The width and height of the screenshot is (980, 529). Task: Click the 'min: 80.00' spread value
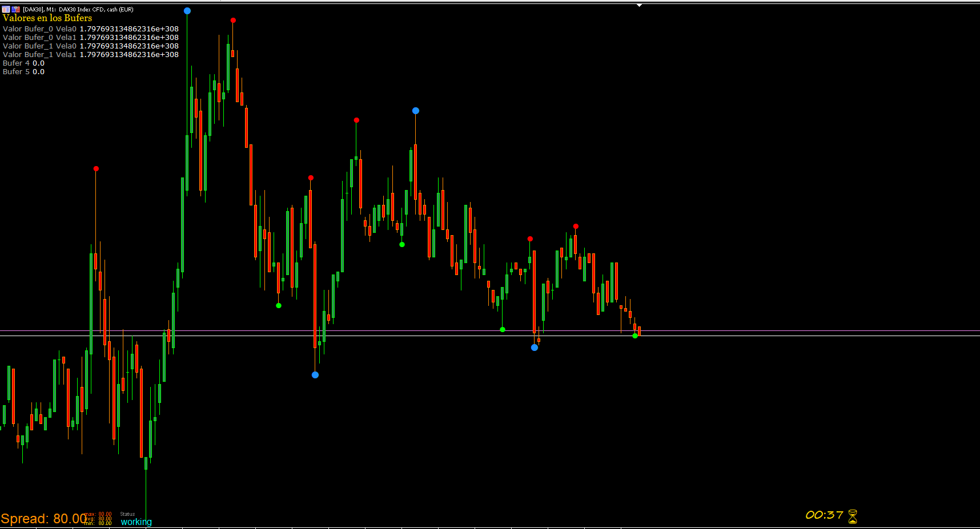pos(98,523)
